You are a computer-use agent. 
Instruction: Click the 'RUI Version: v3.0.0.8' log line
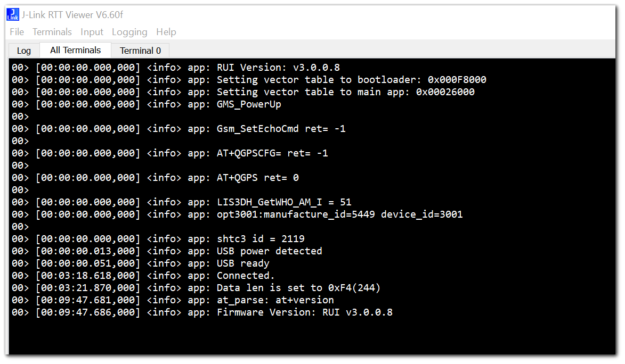(x=176, y=67)
